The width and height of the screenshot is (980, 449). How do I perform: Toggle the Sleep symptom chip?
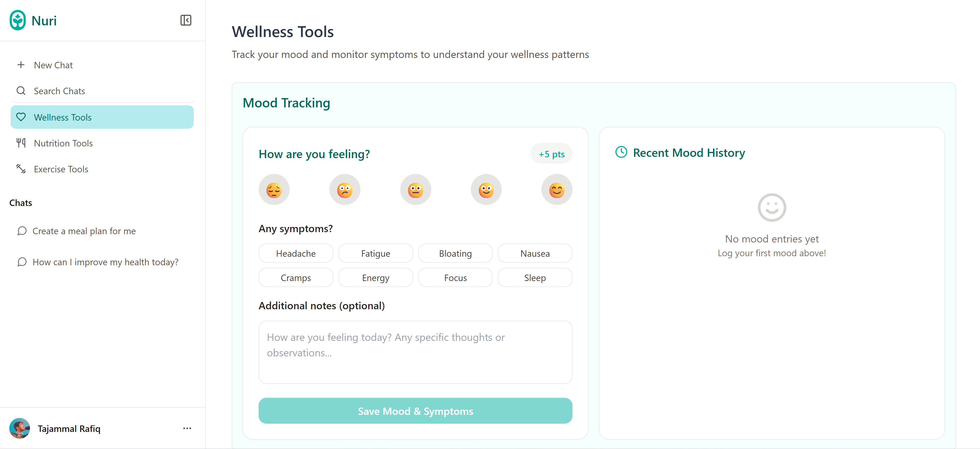(x=534, y=277)
